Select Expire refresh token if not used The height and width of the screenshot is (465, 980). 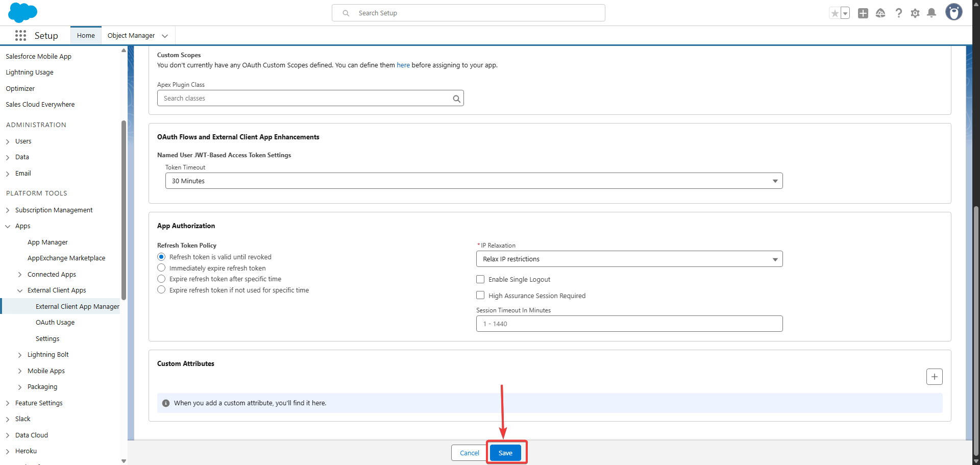(161, 290)
